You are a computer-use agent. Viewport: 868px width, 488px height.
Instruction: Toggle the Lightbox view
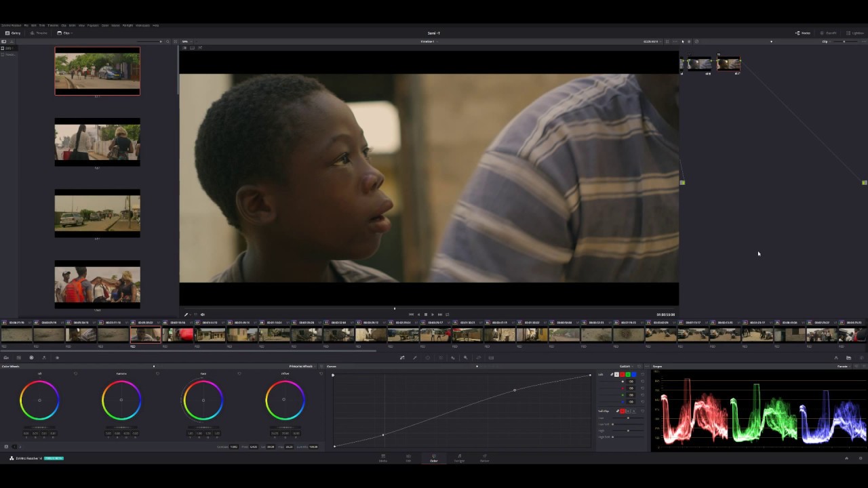854,33
